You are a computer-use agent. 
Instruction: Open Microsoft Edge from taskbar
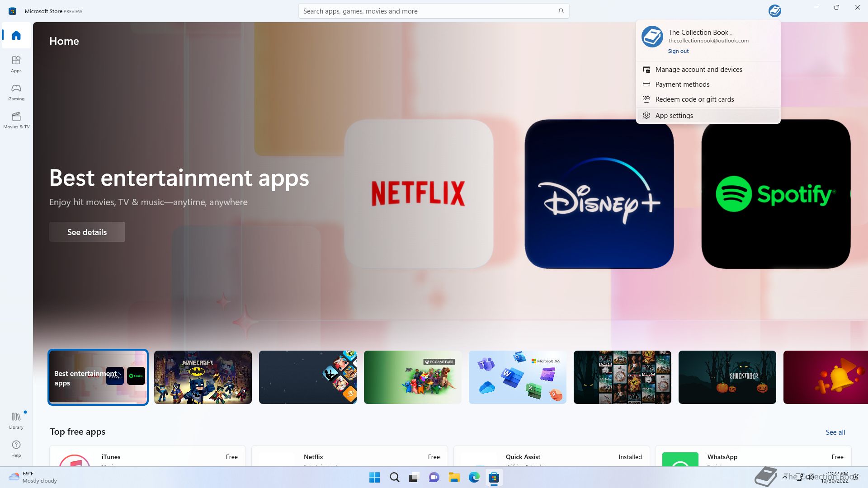pyautogui.click(x=474, y=478)
